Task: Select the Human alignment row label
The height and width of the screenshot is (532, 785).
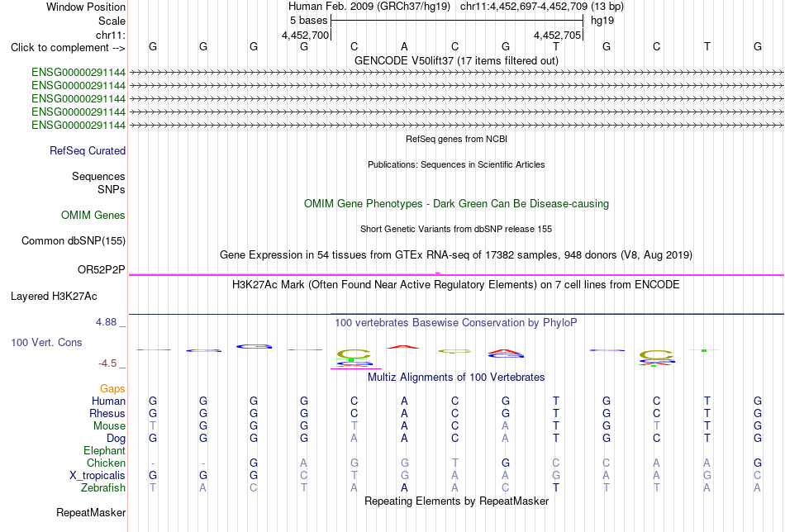Action: click(x=108, y=401)
